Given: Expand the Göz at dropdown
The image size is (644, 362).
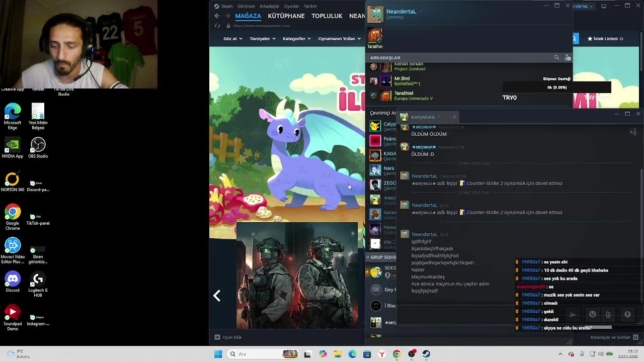Looking at the screenshot, I should click(x=232, y=39).
